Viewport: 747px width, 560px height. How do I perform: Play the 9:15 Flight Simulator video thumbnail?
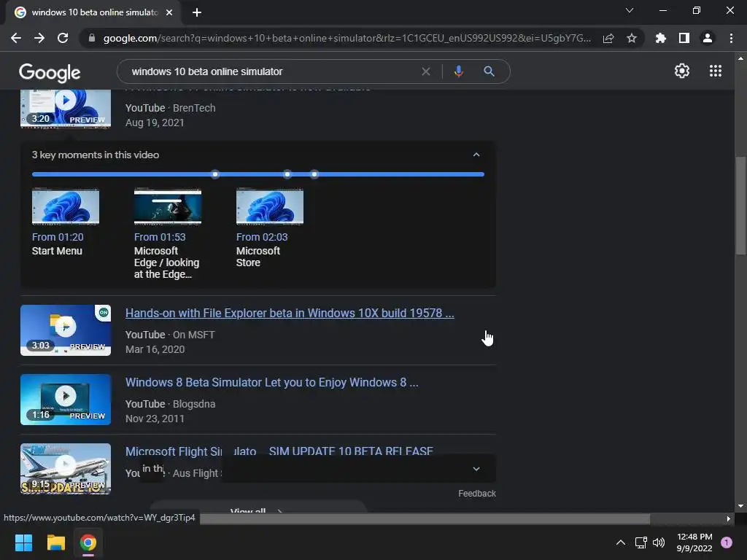click(66, 469)
